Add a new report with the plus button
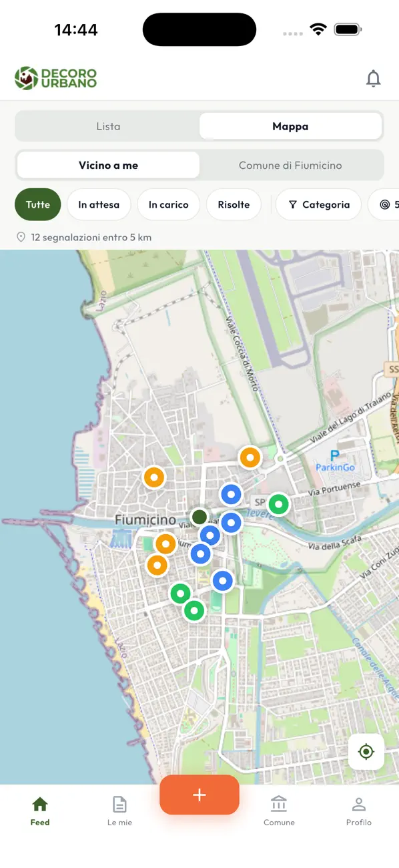Viewport: 399px width, 868px height. click(199, 795)
